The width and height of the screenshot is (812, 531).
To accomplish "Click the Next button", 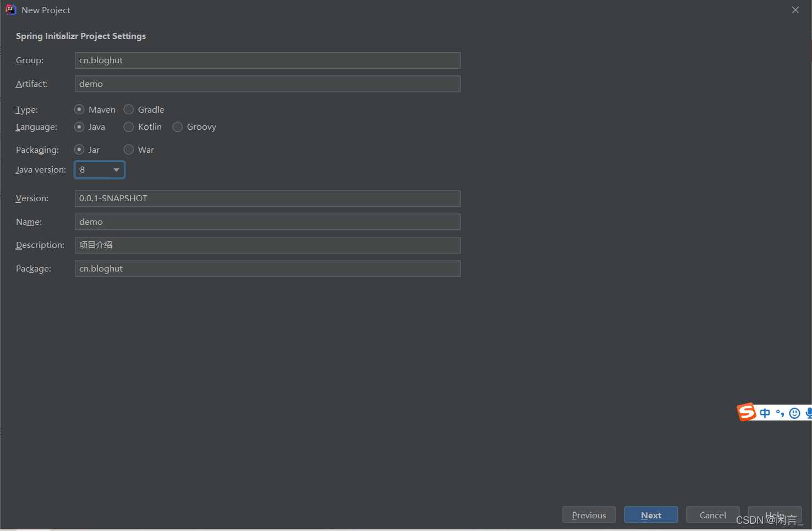I will coord(651,515).
